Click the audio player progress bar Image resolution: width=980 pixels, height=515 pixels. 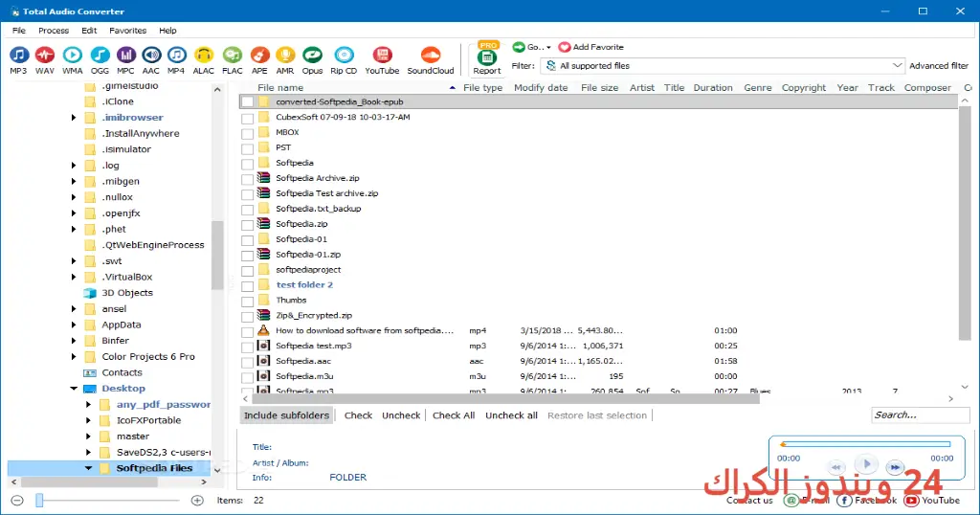point(865,444)
